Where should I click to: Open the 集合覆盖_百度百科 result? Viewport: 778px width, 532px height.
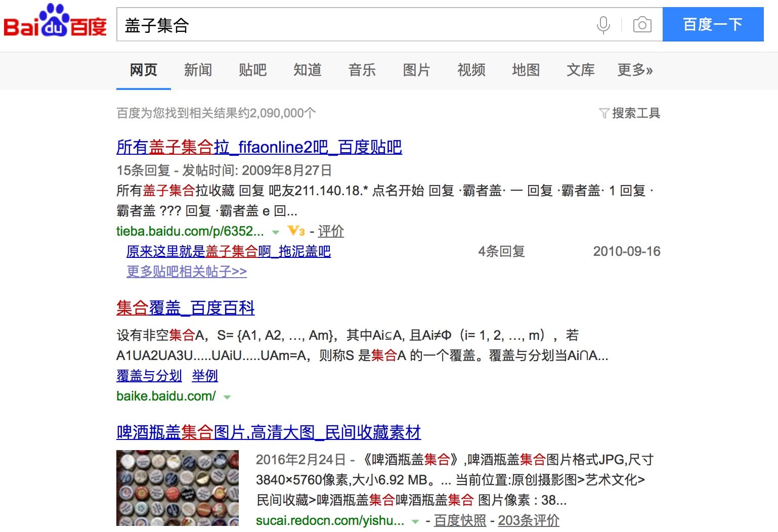(186, 308)
